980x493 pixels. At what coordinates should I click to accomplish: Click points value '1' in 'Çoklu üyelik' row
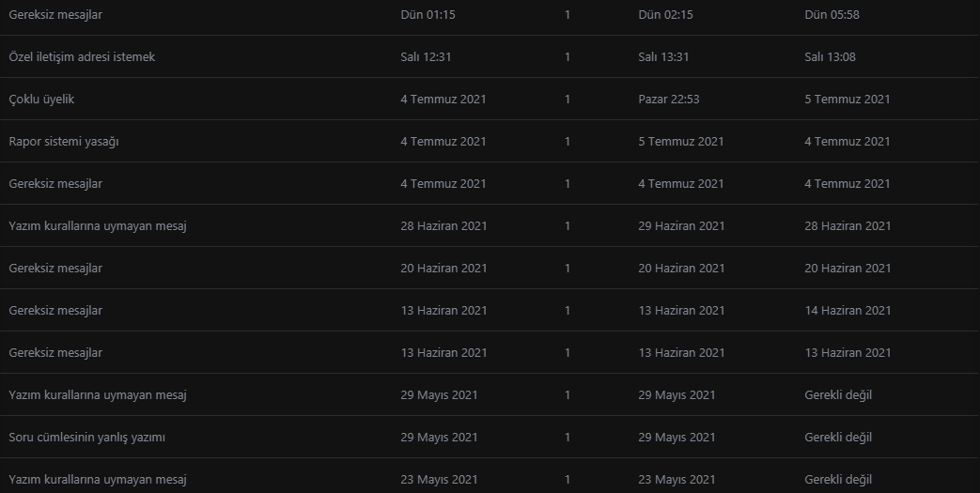[x=568, y=100]
